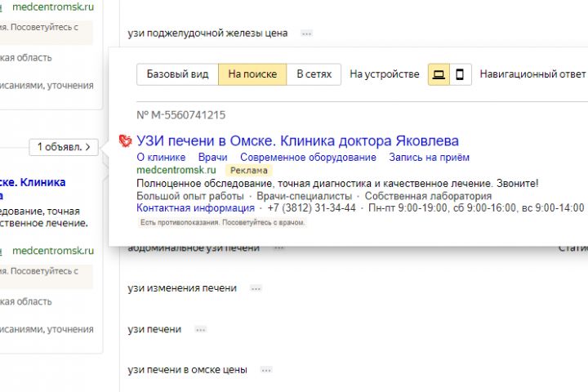Select keyword 'узи печени в омске цены'
Viewport: 588px width, 392px height.
[187, 370]
